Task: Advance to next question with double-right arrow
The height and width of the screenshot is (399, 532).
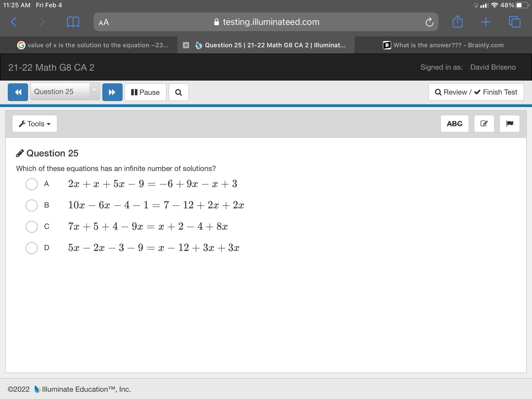Action: click(x=112, y=92)
